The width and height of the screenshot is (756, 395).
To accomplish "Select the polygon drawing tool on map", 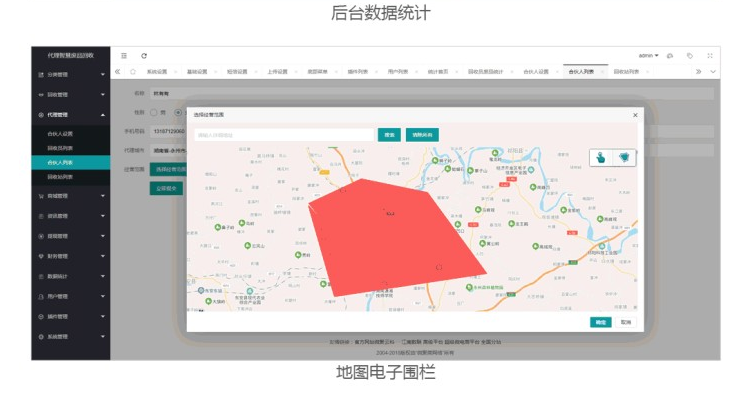I will click(624, 158).
